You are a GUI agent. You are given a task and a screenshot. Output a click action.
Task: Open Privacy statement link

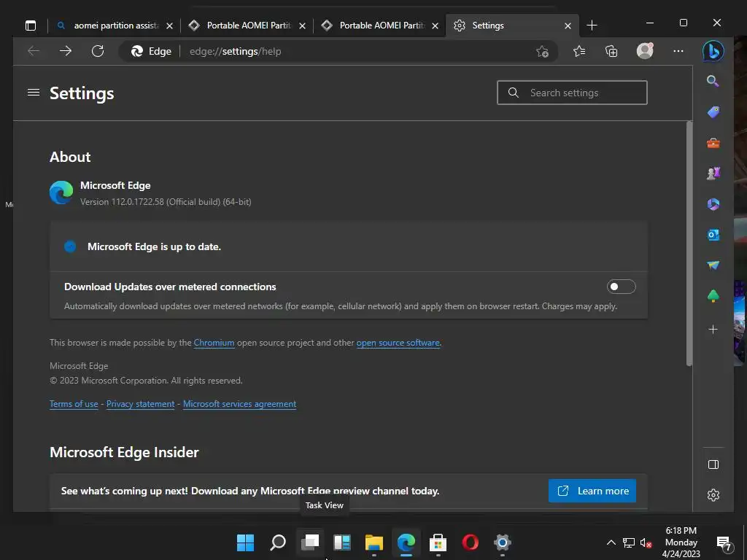[141, 404]
